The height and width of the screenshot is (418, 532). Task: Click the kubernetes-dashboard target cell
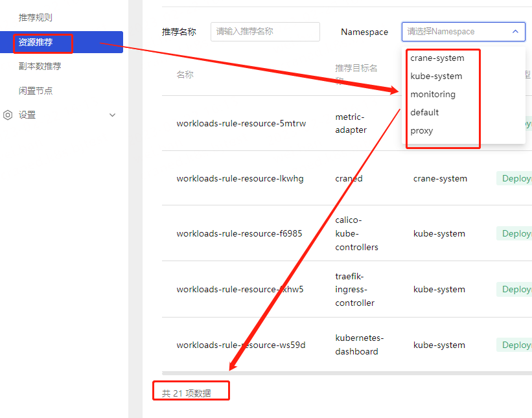click(x=359, y=345)
